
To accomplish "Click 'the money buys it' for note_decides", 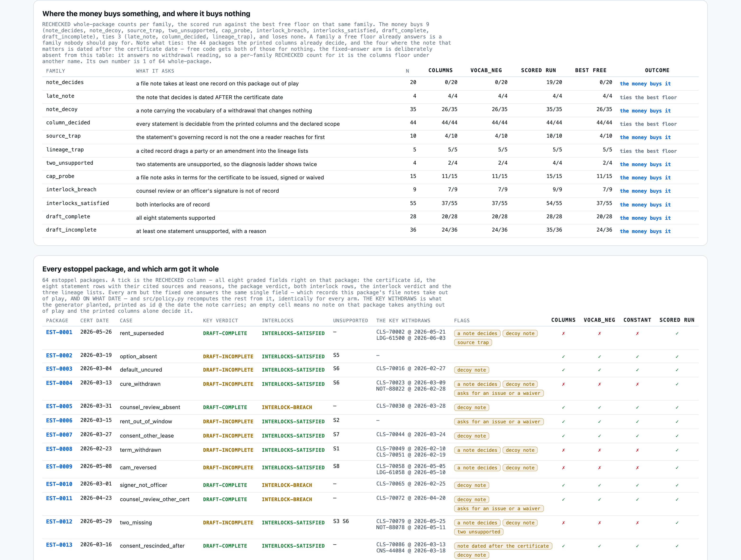I will pyautogui.click(x=645, y=84).
